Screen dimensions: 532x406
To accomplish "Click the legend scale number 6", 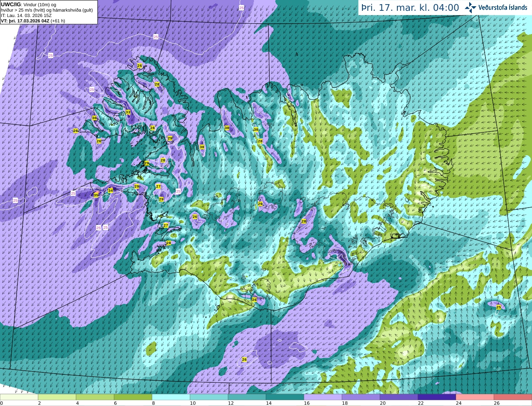I will click(115, 403).
